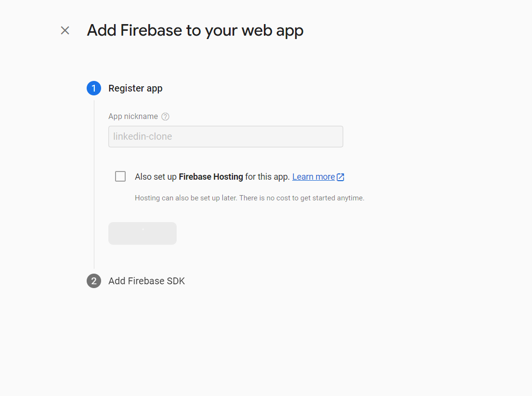Focus the App nickname input field
The image size is (532, 396).
pyautogui.click(x=226, y=136)
